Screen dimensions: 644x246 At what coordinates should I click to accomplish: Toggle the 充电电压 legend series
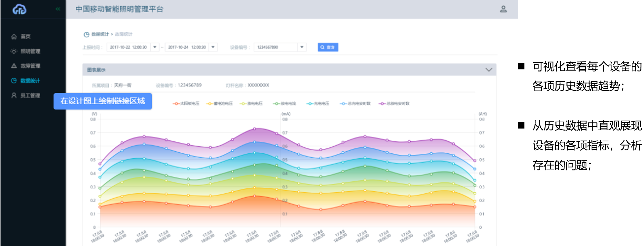click(318, 104)
